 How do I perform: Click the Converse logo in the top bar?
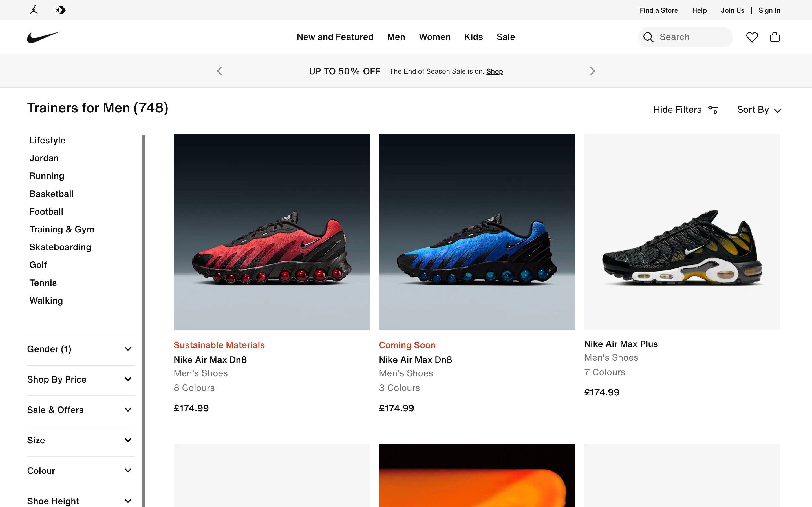point(61,10)
